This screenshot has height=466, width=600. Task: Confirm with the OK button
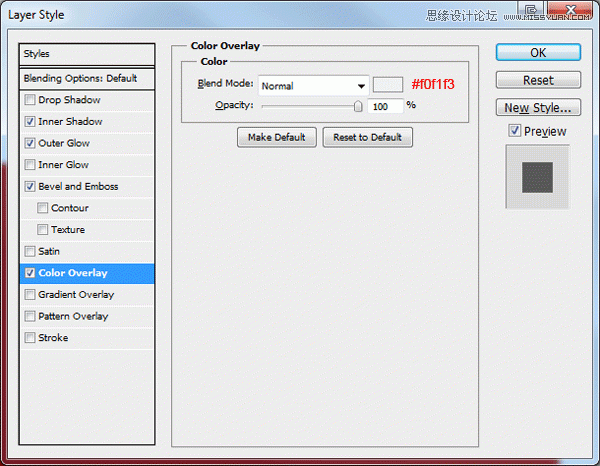click(538, 52)
